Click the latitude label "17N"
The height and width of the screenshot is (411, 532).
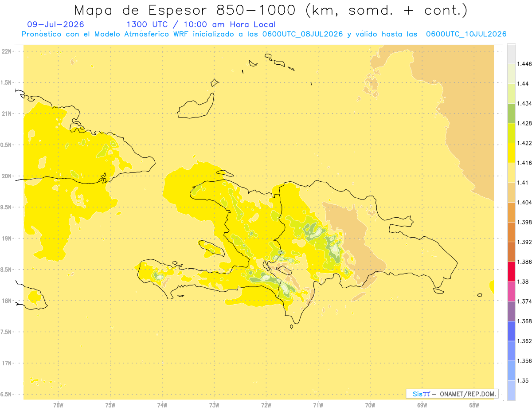coord(8,363)
